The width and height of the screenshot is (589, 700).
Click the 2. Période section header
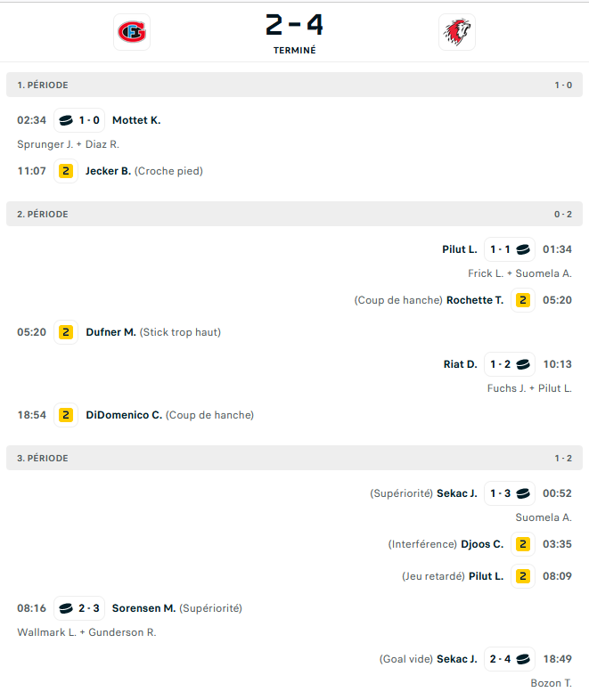pyautogui.click(x=294, y=214)
